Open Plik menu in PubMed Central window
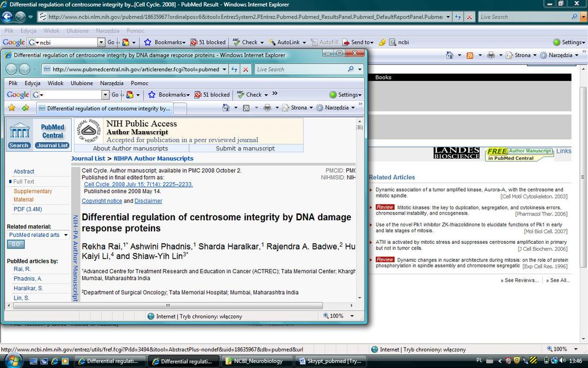This screenshot has width=588, height=368. [13, 83]
